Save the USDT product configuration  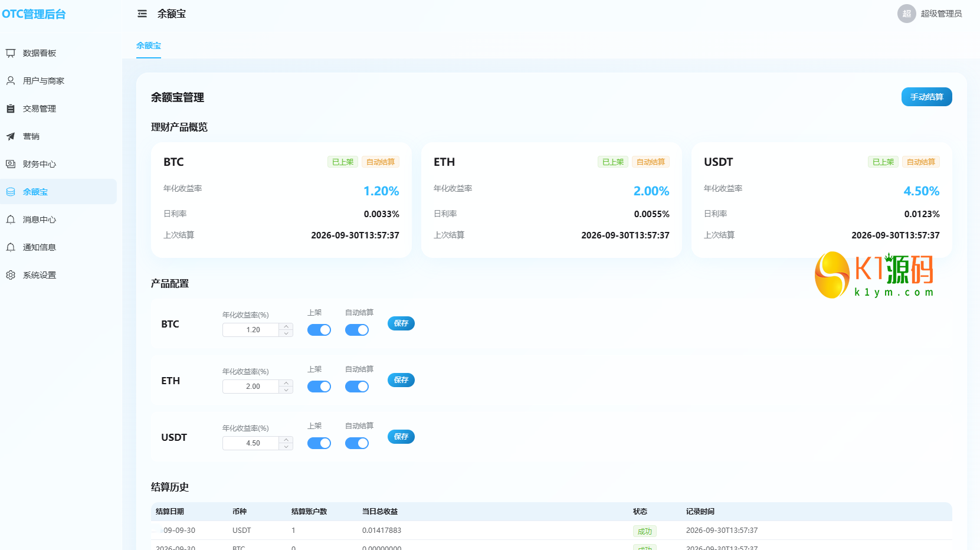coord(401,437)
